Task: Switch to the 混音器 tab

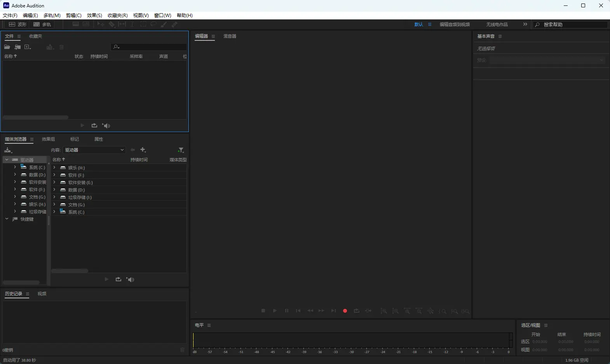Action: [x=230, y=36]
